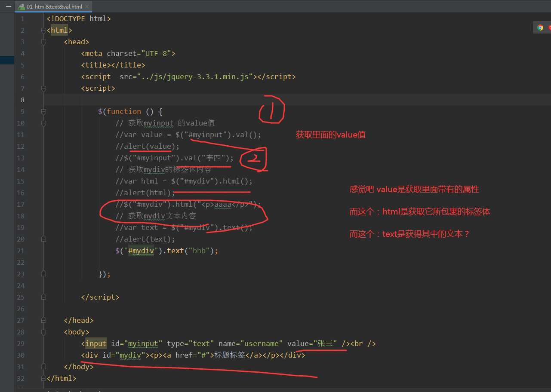
Task: Click the .html("<p>aaaa</p>") commented line
Action: coord(188,205)
